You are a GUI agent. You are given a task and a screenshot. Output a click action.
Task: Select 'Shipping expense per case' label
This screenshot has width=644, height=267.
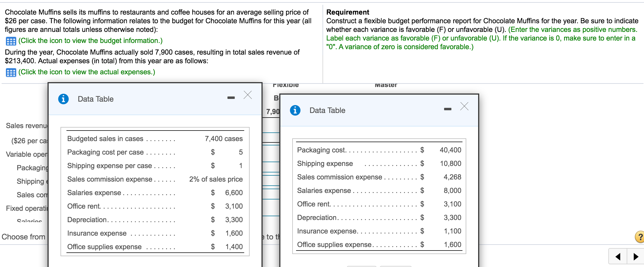(109, 166)
